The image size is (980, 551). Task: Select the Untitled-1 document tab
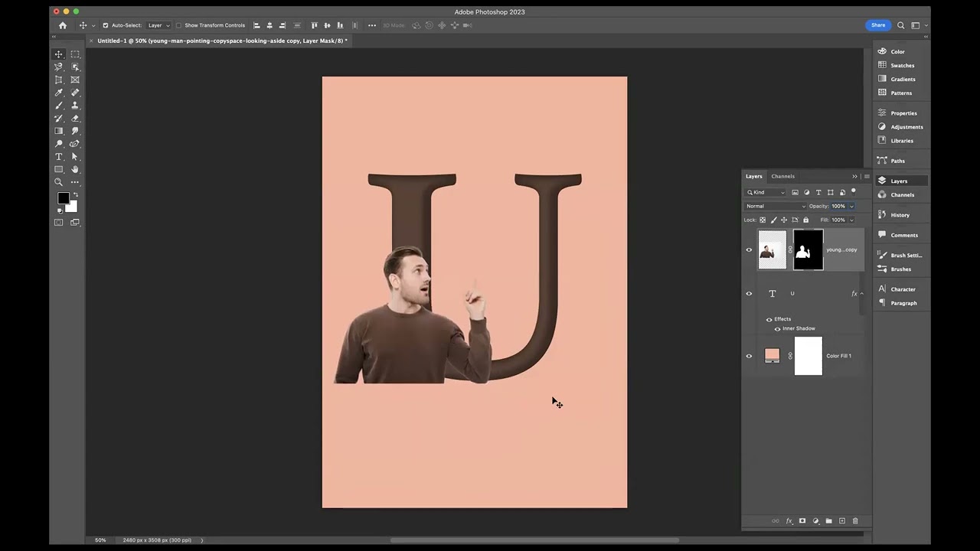tap(222, 41)
